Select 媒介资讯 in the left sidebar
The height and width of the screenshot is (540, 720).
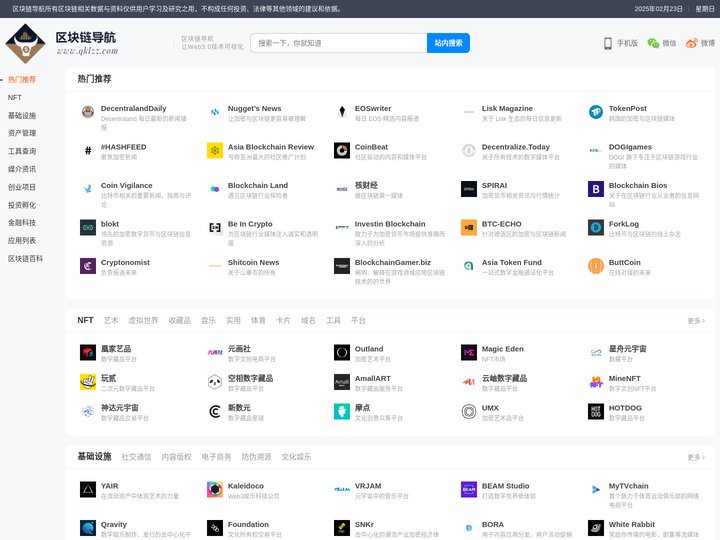click(x=22, y=169)
